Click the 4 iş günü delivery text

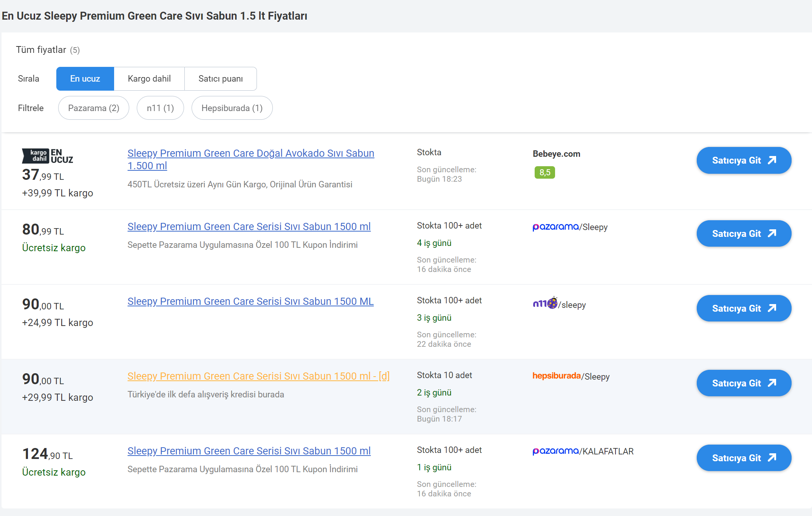(x=434, y=243)
